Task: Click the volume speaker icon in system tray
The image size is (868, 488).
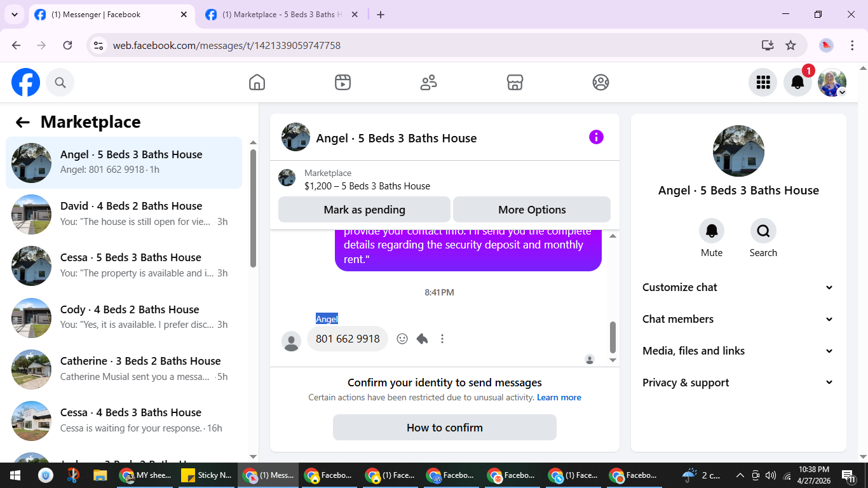Action: click(x=771, y=475)
